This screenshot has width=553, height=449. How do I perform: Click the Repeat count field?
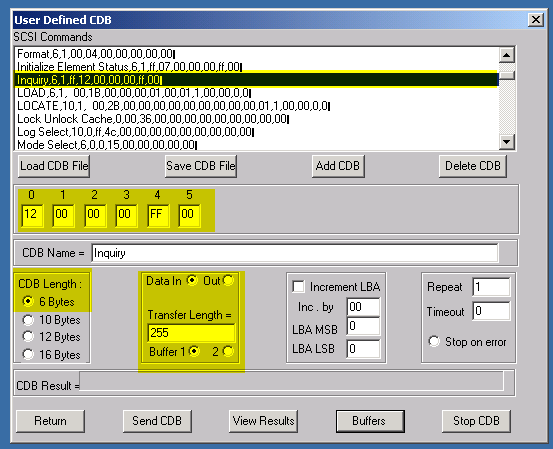click(491, 287)
